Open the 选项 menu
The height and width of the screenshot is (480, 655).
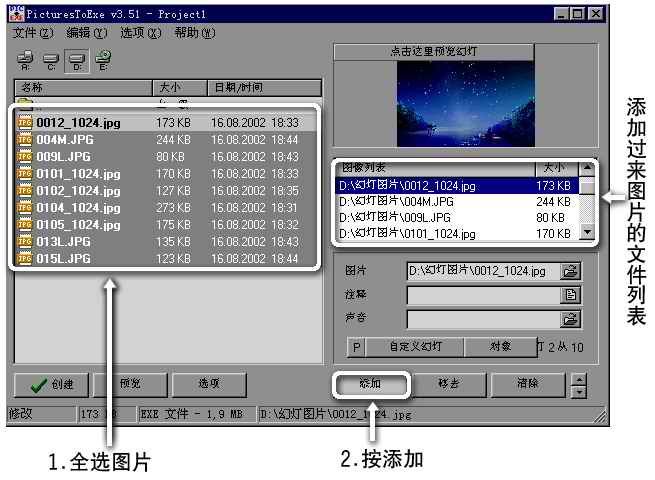pyautogui.click(x=140, y=33)
